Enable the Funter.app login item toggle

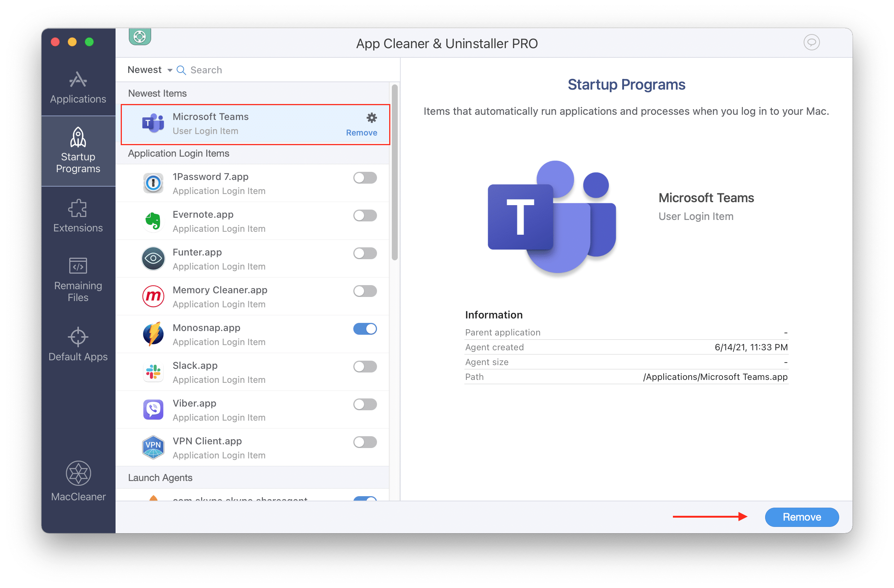point(365,253)
